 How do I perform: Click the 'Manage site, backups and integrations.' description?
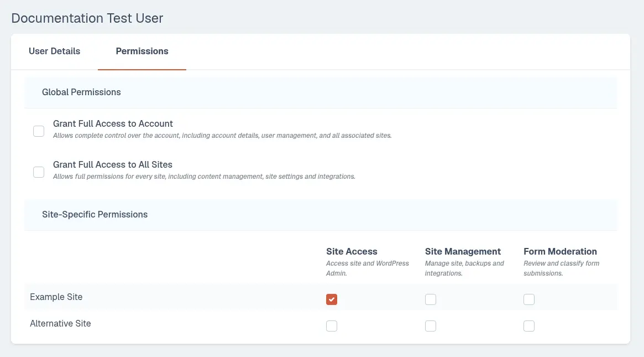(464, 268)
